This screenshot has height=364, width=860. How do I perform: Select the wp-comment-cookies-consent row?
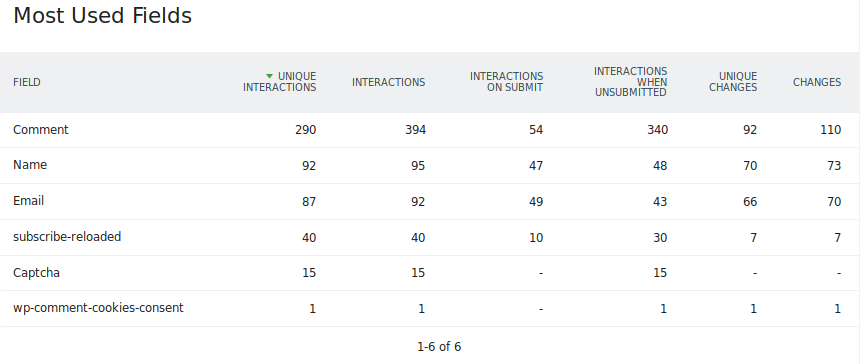point(430,309)
